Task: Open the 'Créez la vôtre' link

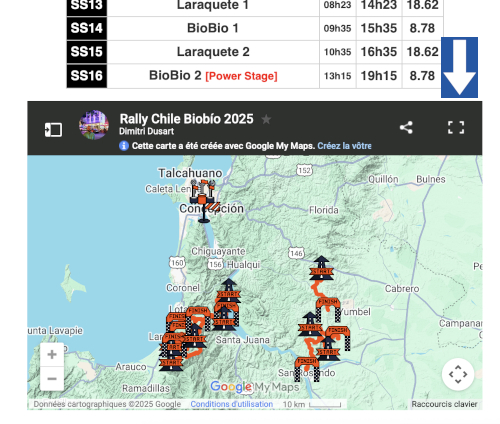Action: [x=344, y=146]
